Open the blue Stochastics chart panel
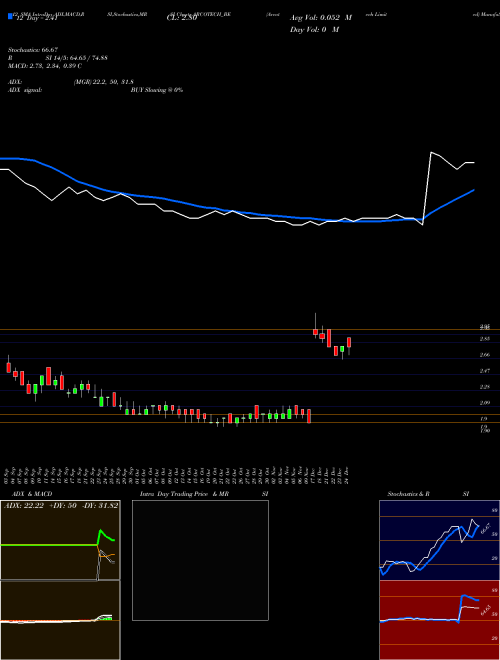 coord(439,540)
